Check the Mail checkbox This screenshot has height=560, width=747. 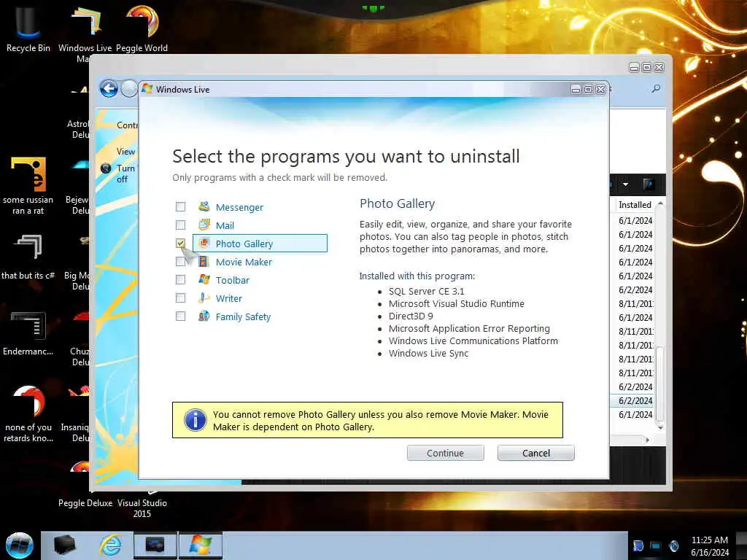[181, 225]
